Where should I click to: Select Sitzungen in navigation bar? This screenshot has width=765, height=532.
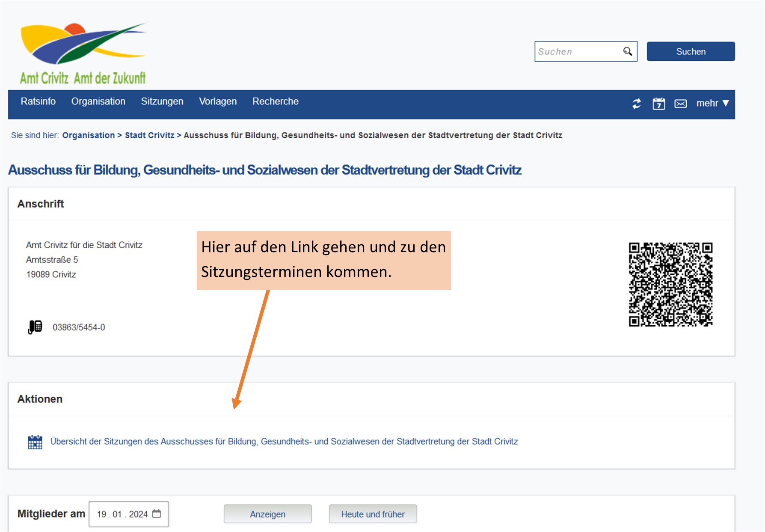click(x=162, y=101)
